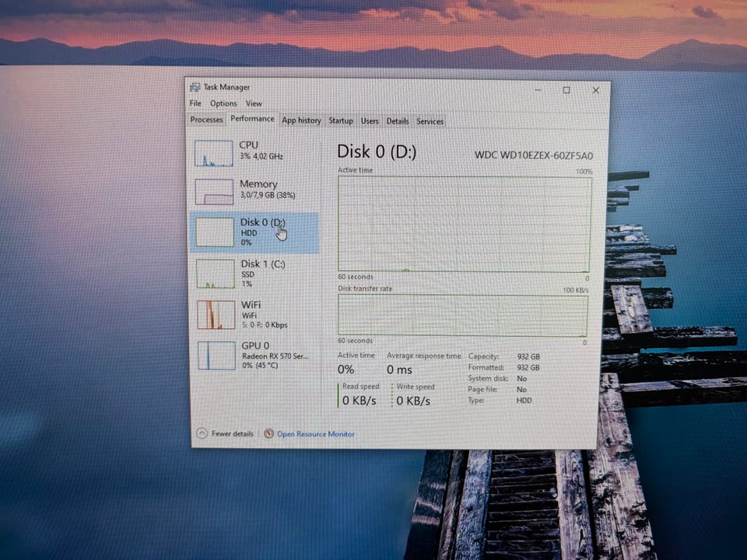Open the Options menu

coord(223,103)
